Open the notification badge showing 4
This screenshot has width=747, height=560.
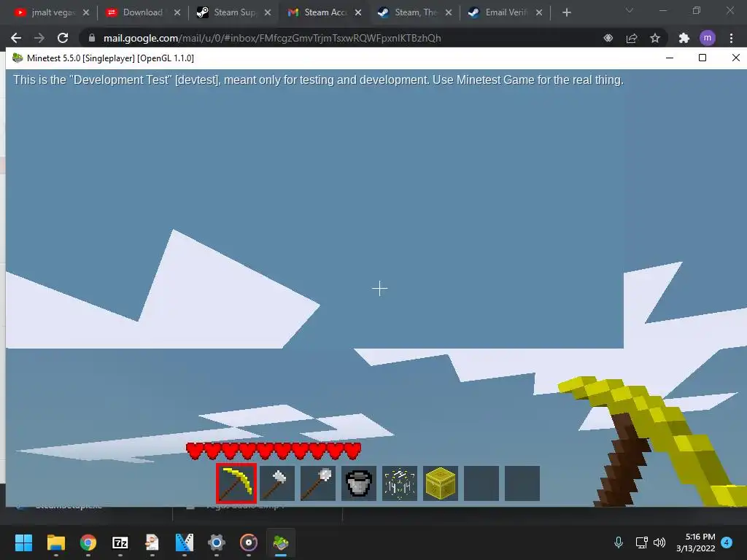727,542
